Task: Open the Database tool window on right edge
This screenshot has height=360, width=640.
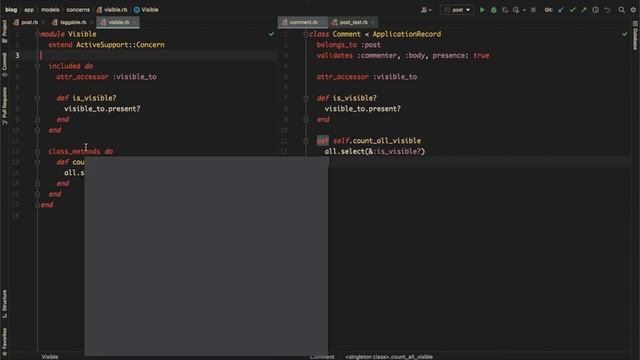Action: (x=635, y=36)
